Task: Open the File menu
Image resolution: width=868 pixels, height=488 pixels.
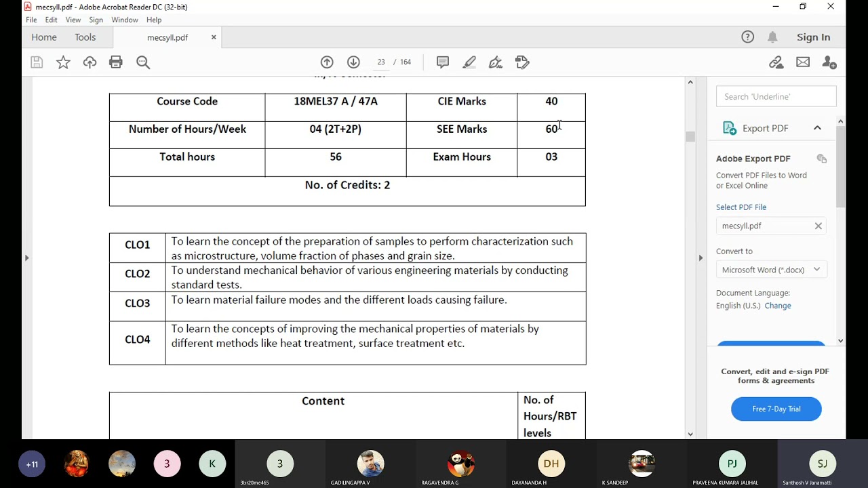Action: (31, 20)
